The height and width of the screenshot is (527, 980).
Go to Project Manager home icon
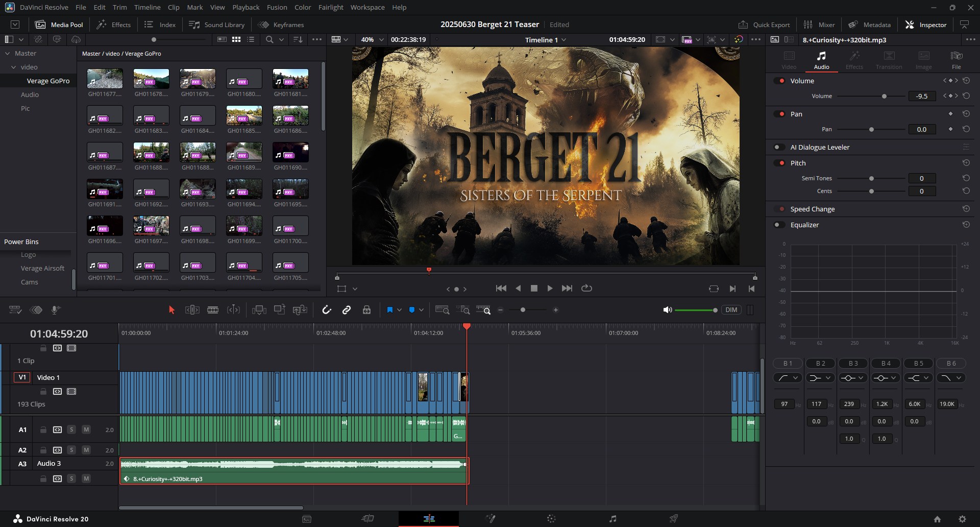[937, 519]
